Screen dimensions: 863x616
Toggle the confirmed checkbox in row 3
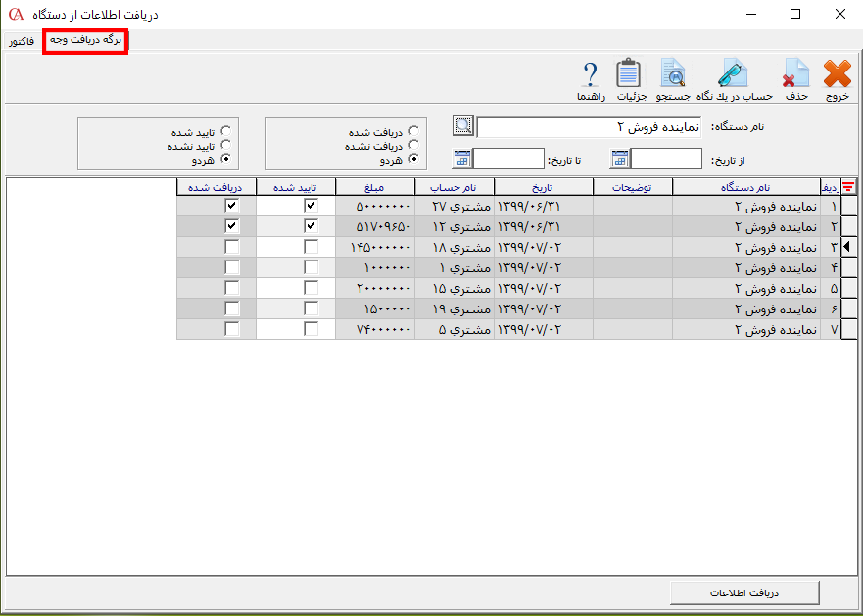311,247
